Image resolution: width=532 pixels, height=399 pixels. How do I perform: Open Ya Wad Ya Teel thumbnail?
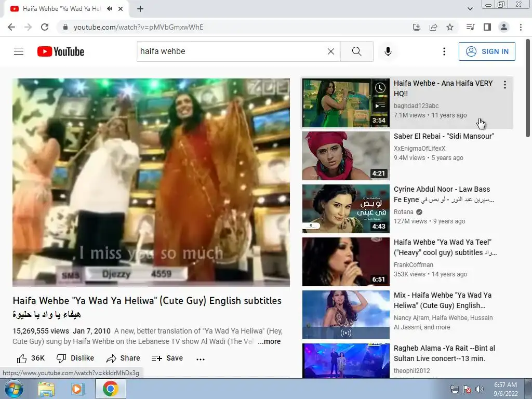click(345, 262)
